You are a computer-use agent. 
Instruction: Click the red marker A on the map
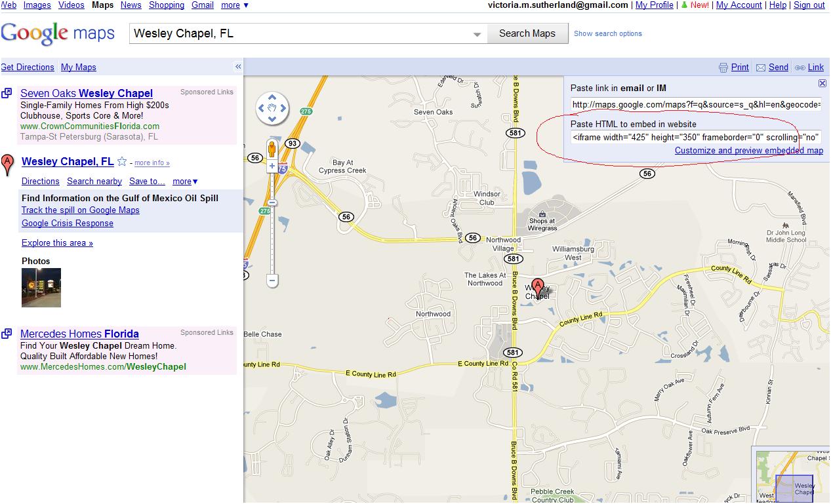point(538,288)
